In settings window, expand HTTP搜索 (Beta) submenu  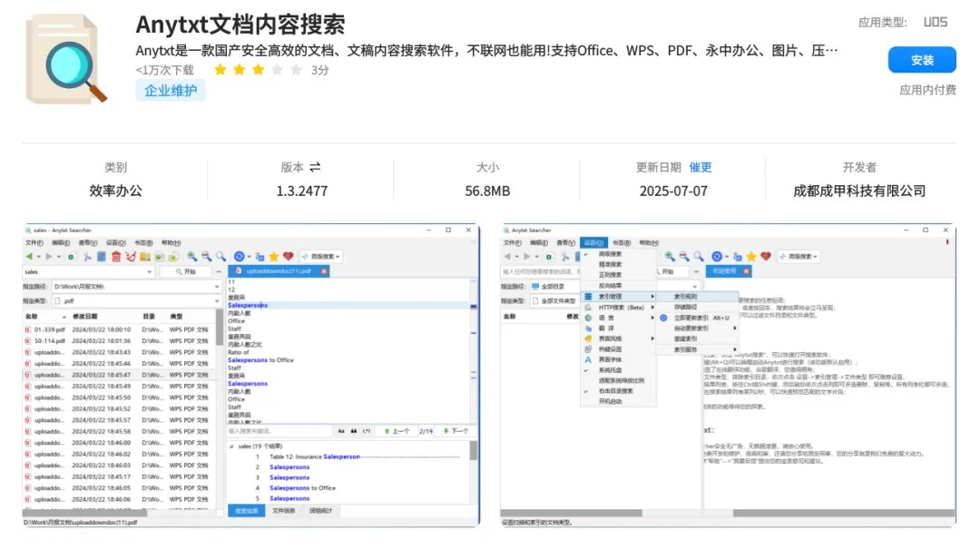click(618, 308)
